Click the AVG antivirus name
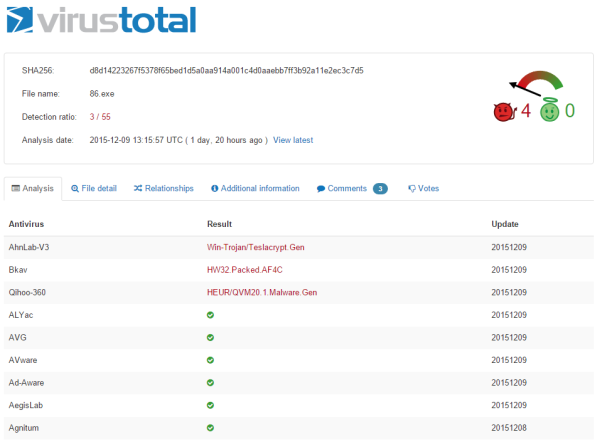Screen dimensions: 600x442 [18, 338]
